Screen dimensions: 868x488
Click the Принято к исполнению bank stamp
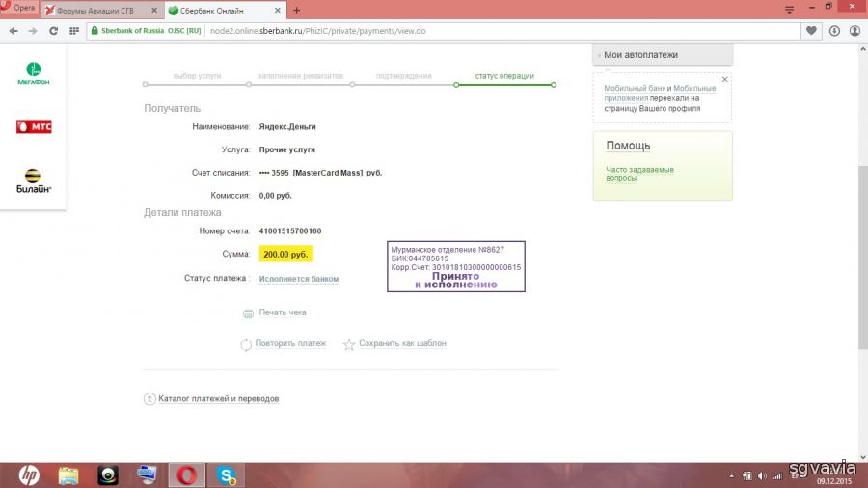click(455, 267)
